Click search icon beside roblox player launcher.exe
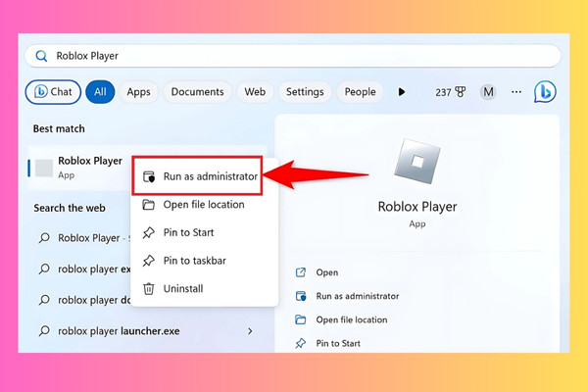 (x=44, y=331)
